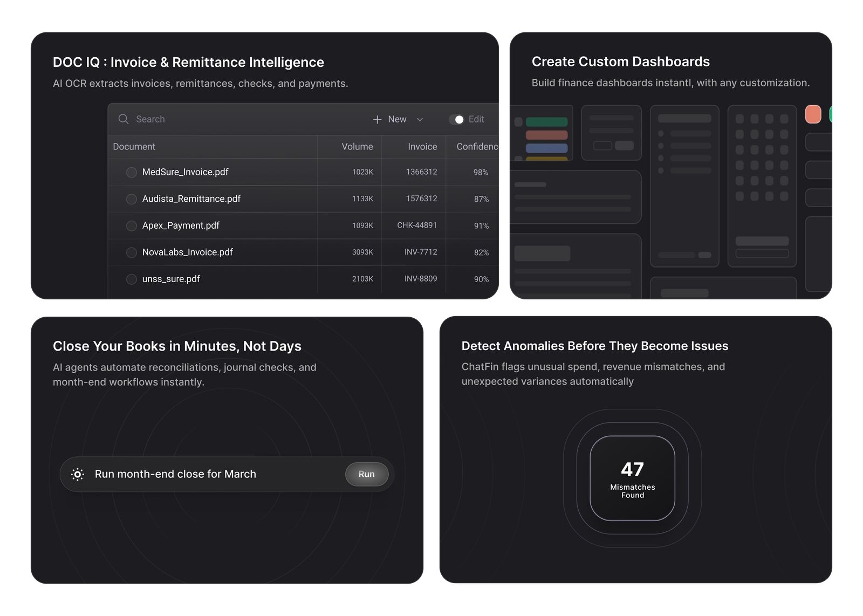Open the 47 Mismatches Found tile

click(632, 478)
